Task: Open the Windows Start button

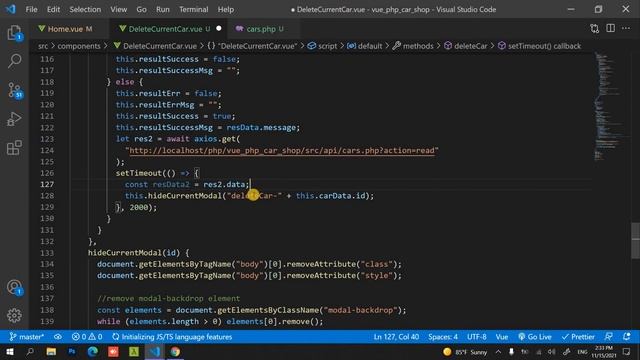Action: [9, 351]
